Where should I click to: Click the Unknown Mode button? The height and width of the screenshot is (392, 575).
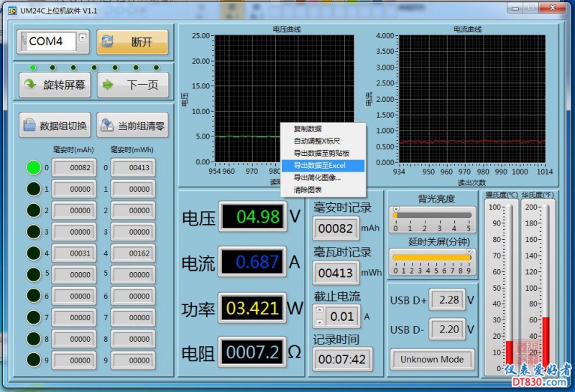pos(431,359)
